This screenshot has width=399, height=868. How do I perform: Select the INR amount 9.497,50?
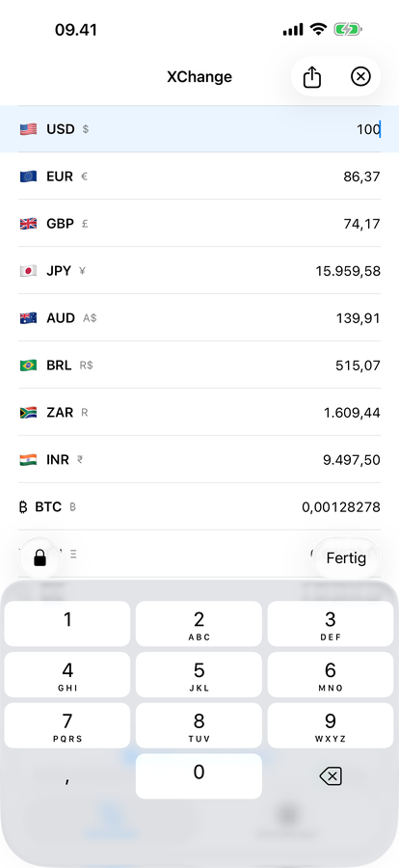click(x=352, y=460)
